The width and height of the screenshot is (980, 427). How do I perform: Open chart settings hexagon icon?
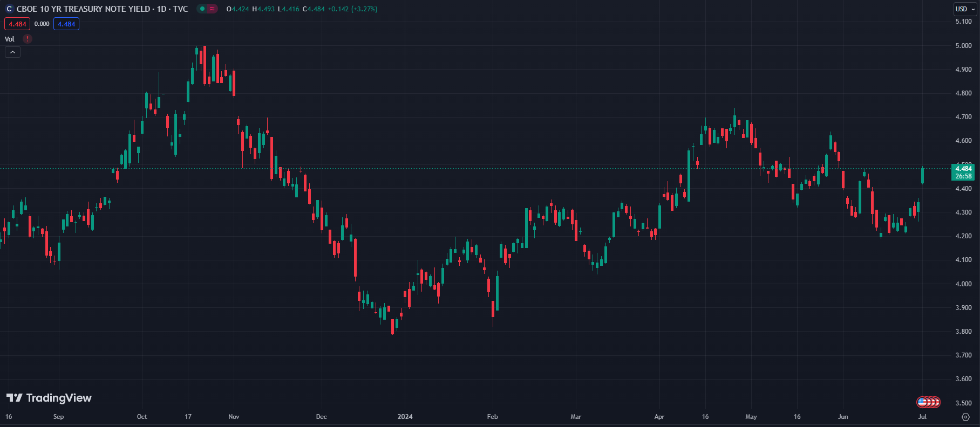click(x=965, y=417)
